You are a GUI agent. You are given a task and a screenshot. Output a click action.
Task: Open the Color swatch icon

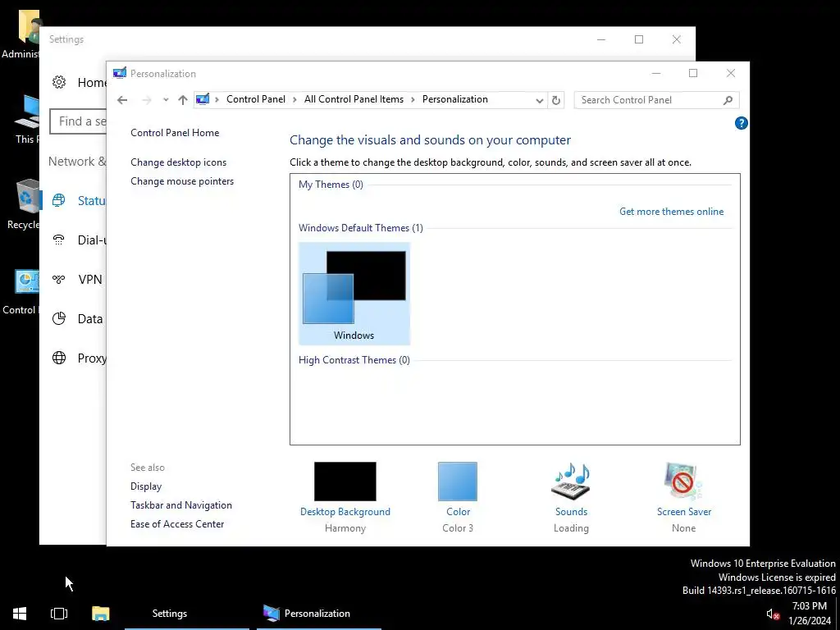click(458, 481)
